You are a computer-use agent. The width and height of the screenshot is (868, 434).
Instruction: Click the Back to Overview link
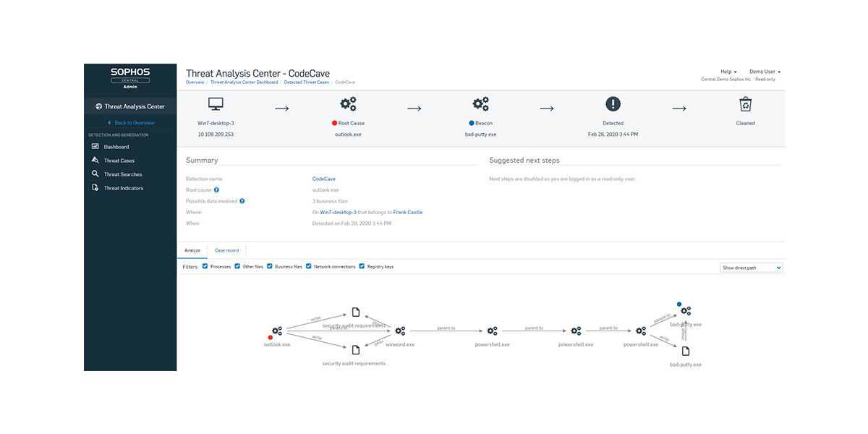pos(134,123)
